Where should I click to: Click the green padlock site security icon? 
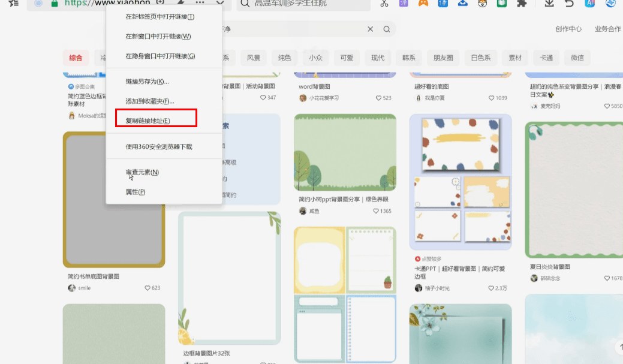[55, 4]
